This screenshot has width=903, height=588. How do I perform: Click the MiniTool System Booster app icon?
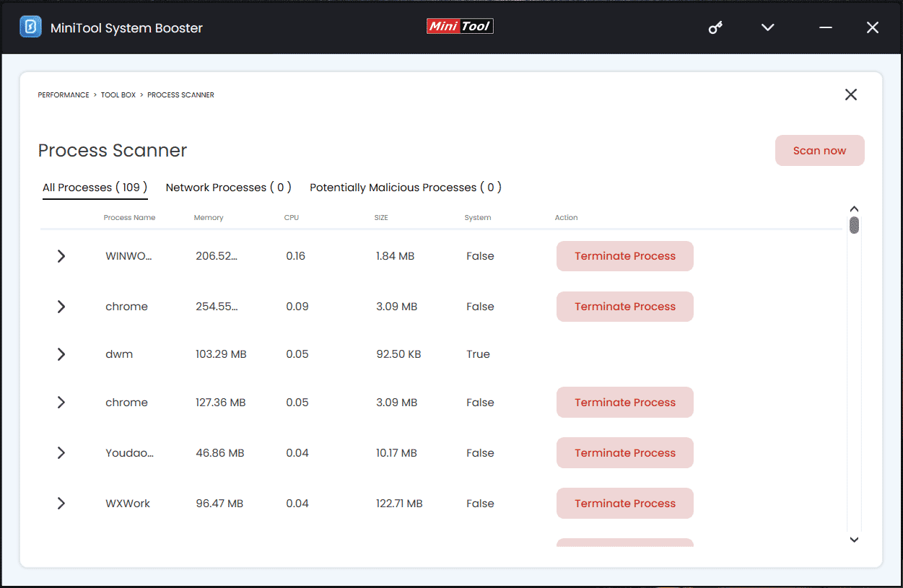(x=30, y=27)
